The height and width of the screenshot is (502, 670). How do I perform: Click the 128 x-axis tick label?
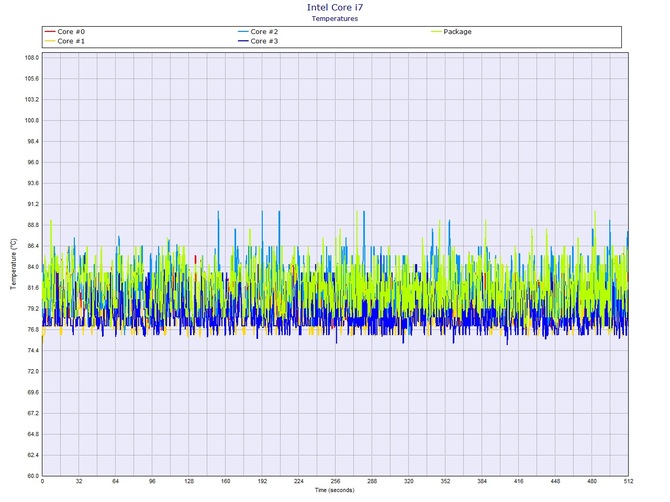(189, 481)
